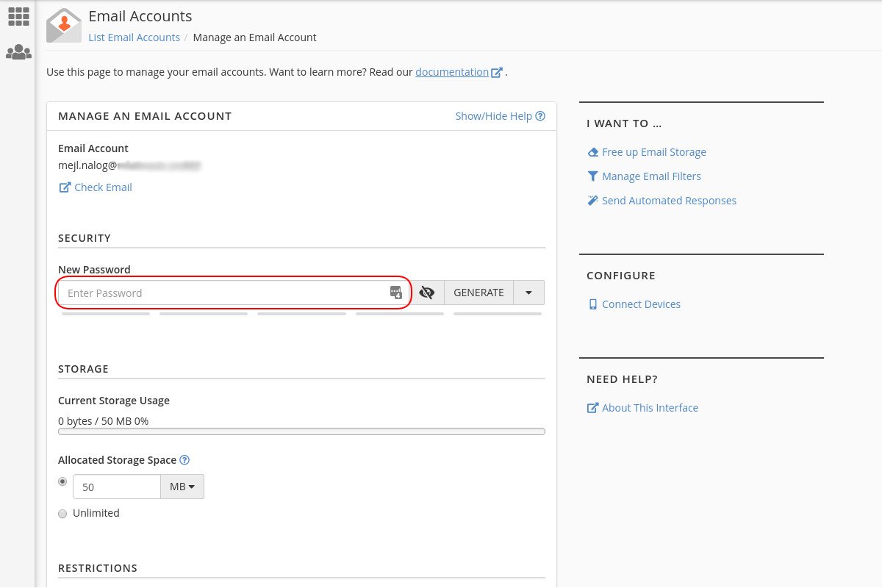
Task: Click the Enter Password input field
Action: [x=220, y=293]
